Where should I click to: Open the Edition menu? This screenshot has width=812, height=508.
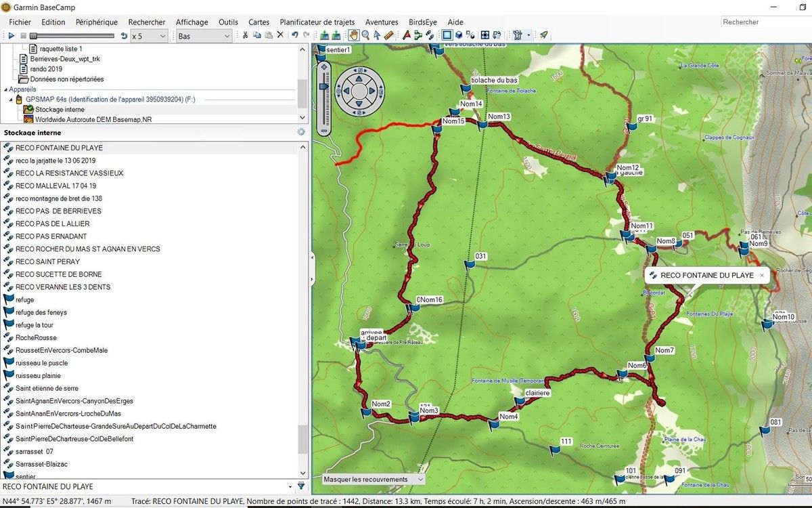tap(53, 22)
